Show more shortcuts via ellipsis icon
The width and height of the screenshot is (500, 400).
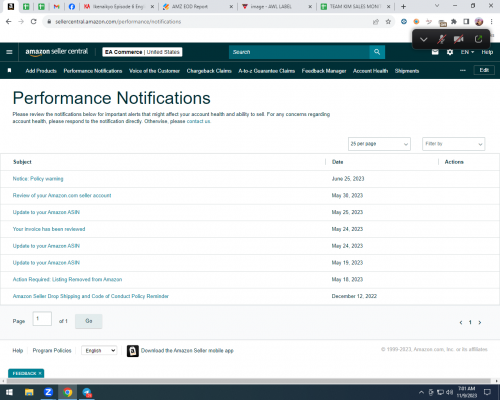tap(463, 70)
